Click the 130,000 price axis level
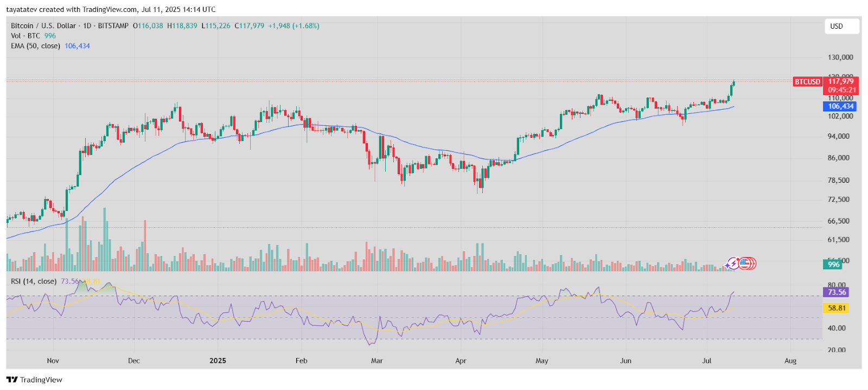This screenshot has height=390, width=868. [x=840, y=57]
